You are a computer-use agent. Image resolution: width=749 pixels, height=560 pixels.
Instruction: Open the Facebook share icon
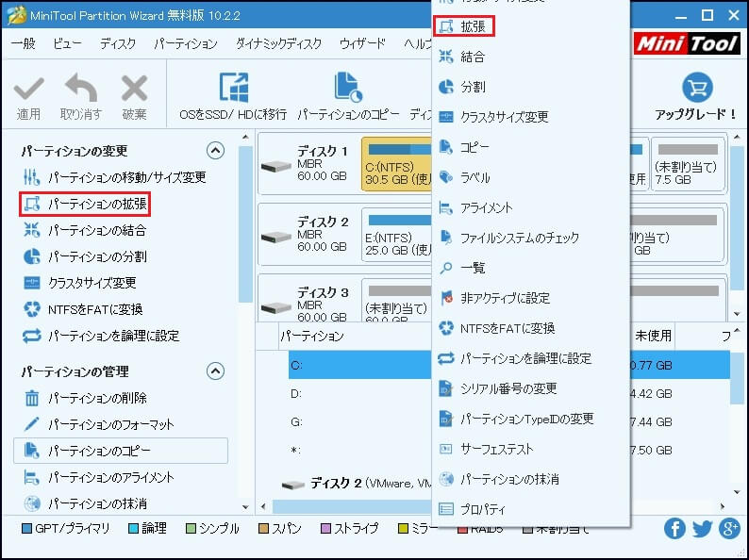click(x=674, y=529)
